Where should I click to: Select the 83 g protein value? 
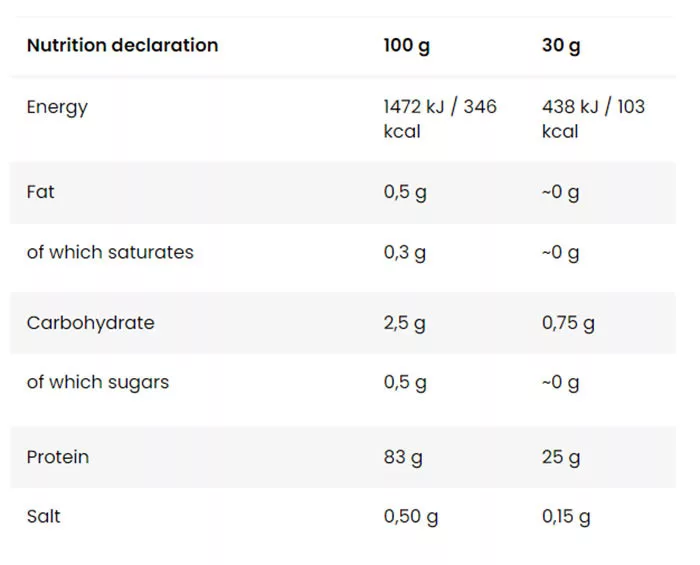point(403,457)
